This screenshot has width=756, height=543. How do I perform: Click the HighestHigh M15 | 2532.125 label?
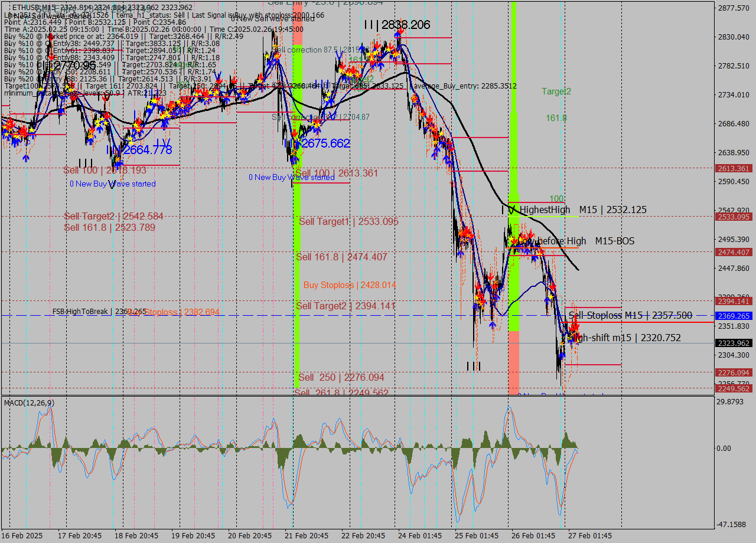click(583, 210)
